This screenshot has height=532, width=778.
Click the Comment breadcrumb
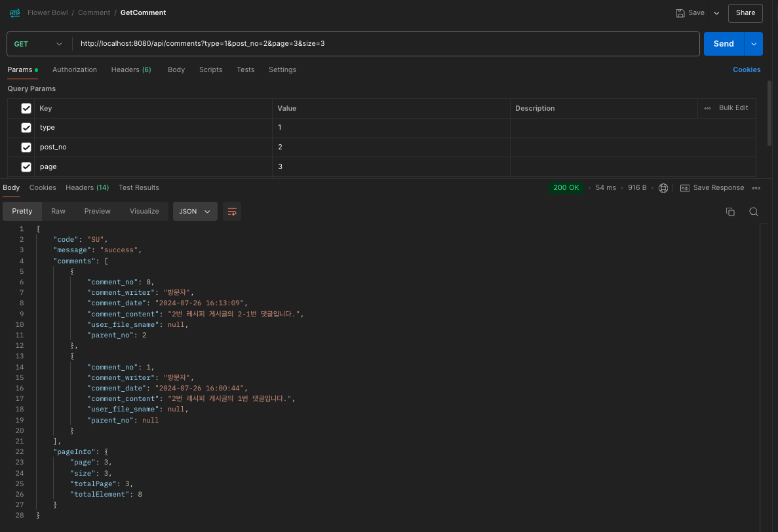click(x=94, y=13)
